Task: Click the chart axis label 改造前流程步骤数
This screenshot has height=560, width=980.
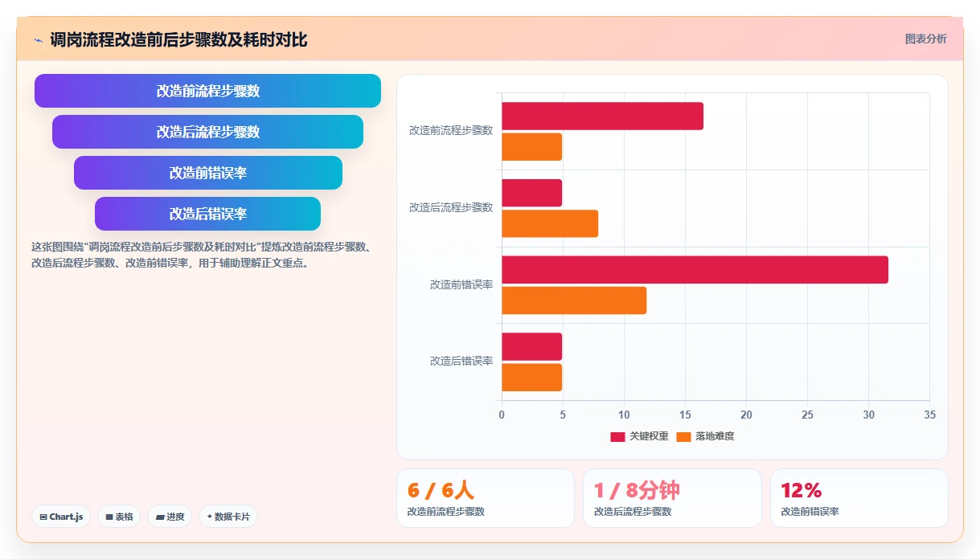Action: 451,130
